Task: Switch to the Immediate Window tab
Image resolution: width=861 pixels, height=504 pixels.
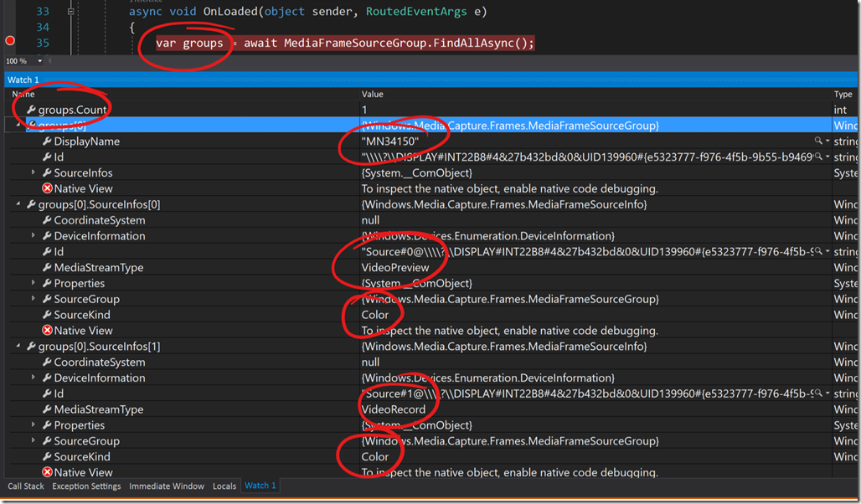Action: pyautogui.click(x=167, y=486)
